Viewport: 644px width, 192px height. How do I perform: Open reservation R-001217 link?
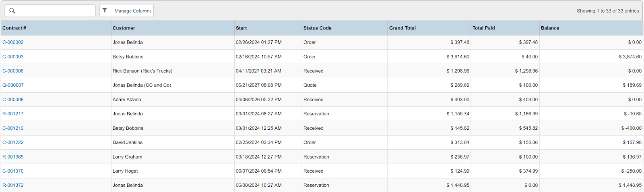tap(13, 114)
